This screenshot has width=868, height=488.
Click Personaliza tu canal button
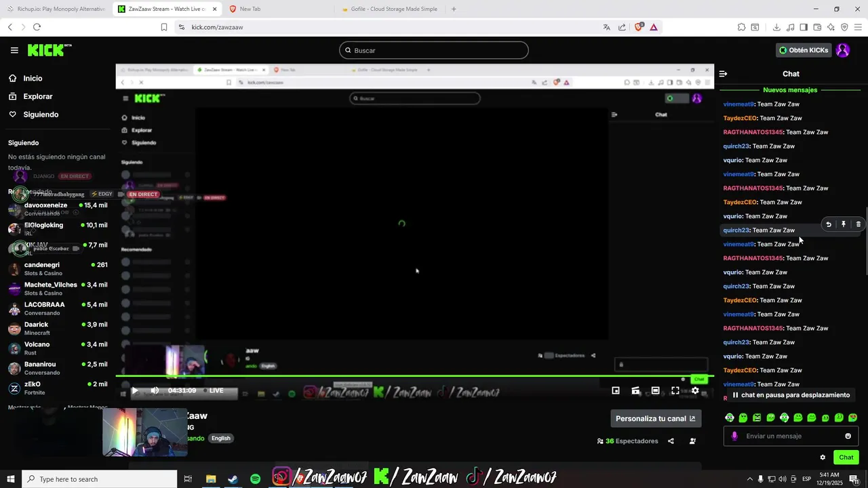tap(656, 418)
